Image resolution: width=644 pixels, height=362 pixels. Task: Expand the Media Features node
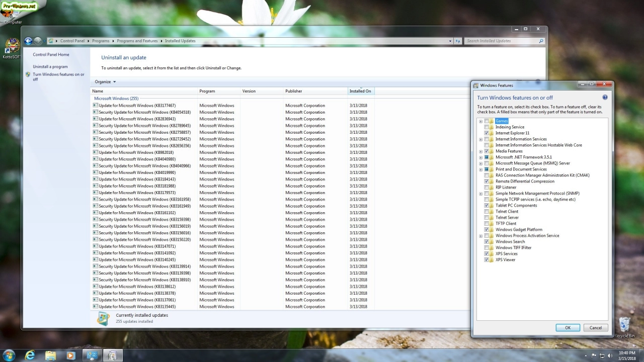pyautogui.click(x=480, y=151)
